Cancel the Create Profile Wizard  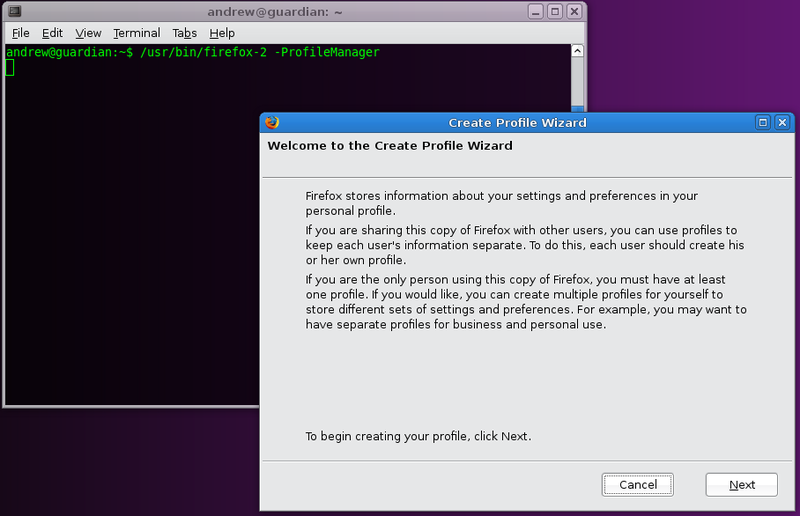point(637,484)
